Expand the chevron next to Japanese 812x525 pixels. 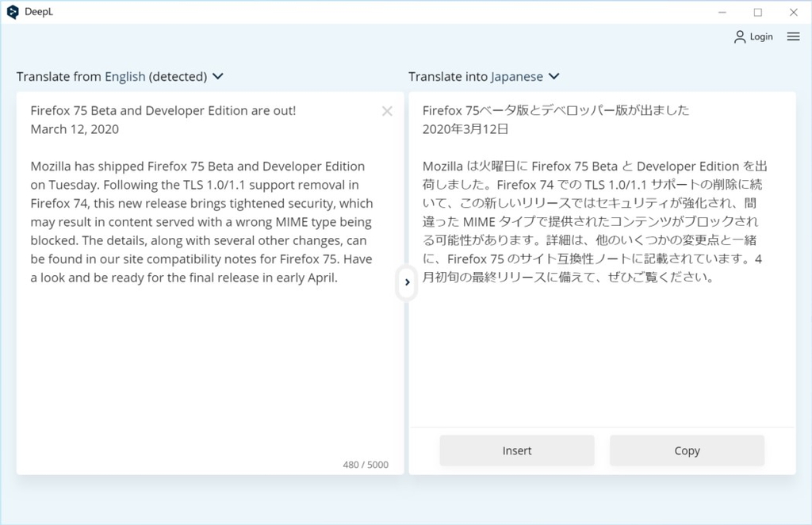tap(553, 77)
